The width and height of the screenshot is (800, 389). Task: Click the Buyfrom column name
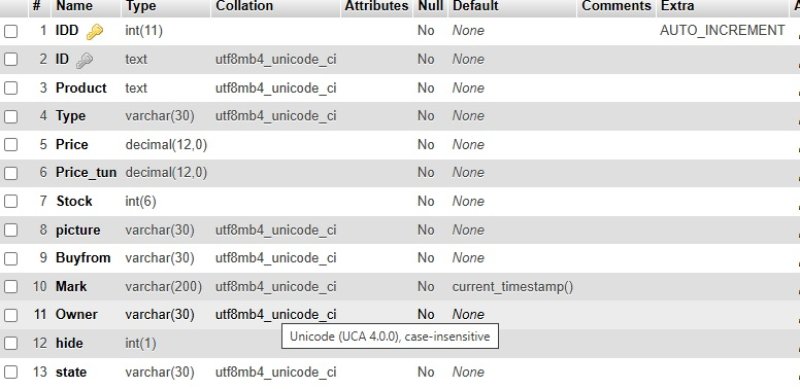tap(83, 258)
